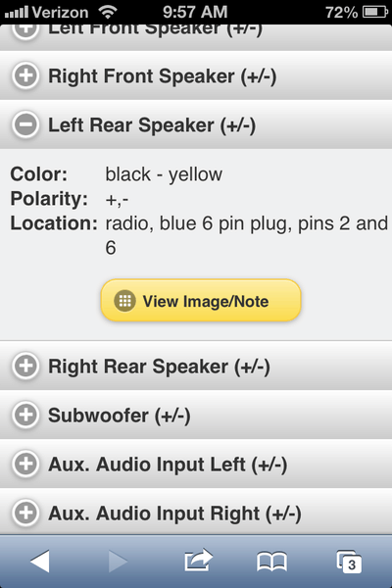
Task: Click the View Image/Note button
Action: 201,301
